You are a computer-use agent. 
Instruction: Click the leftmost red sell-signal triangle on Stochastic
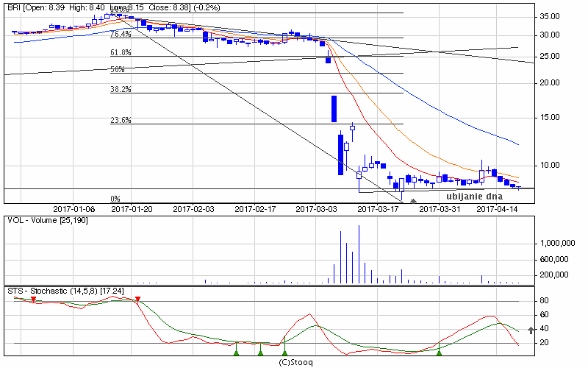(32, 299)
